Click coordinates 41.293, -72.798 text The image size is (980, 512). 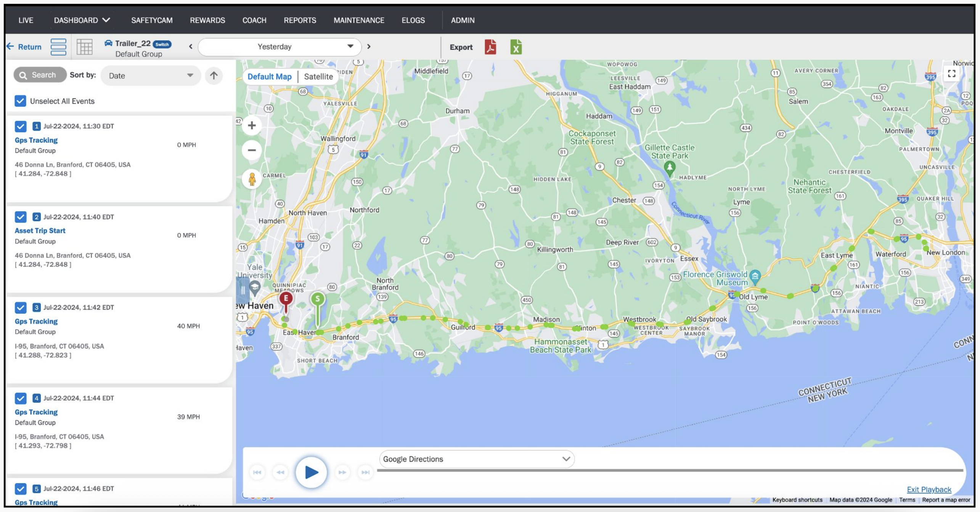[x=43, y=446]
